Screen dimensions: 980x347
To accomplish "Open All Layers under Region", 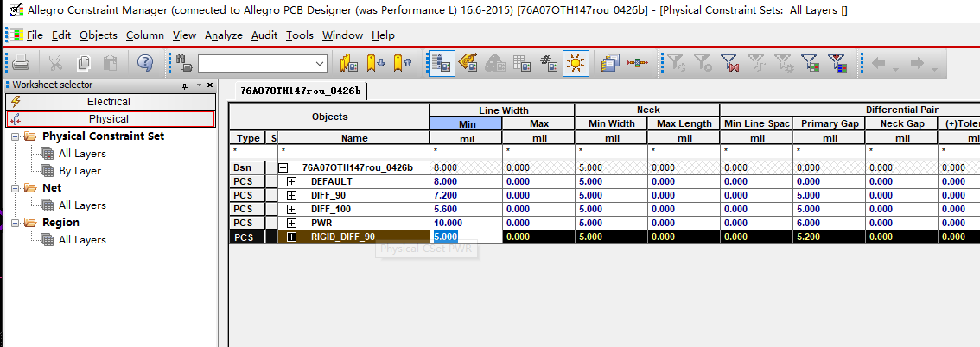I will (x=82, y=240).
